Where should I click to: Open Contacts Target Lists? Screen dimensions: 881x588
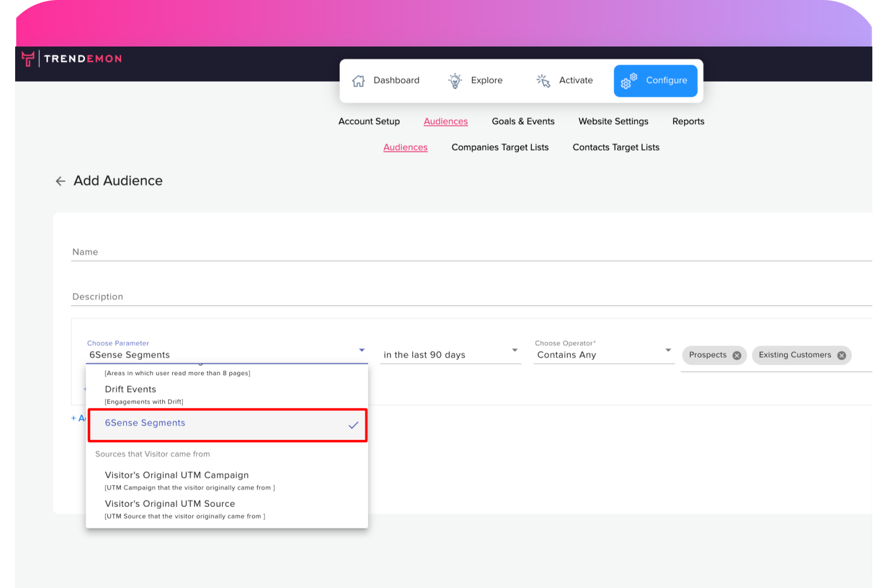(x=616, y=147)
